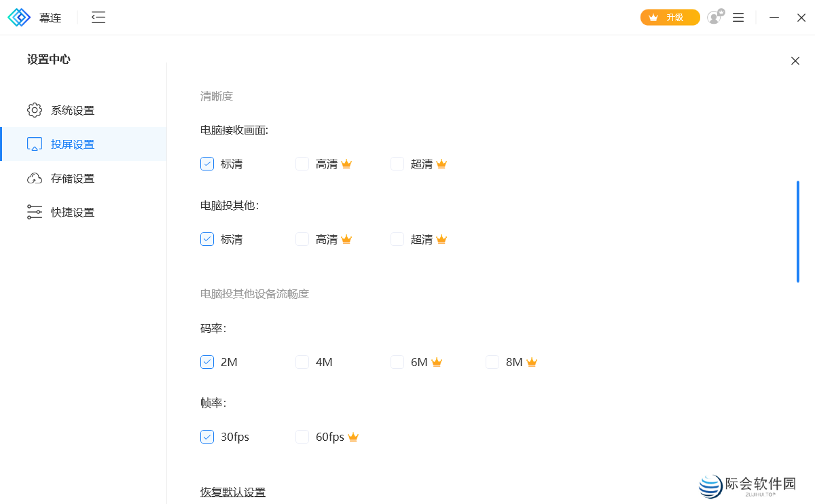Check 超清 under 电脑投其他
Viewport: 815px width, 504px height.
pos(397,239)
